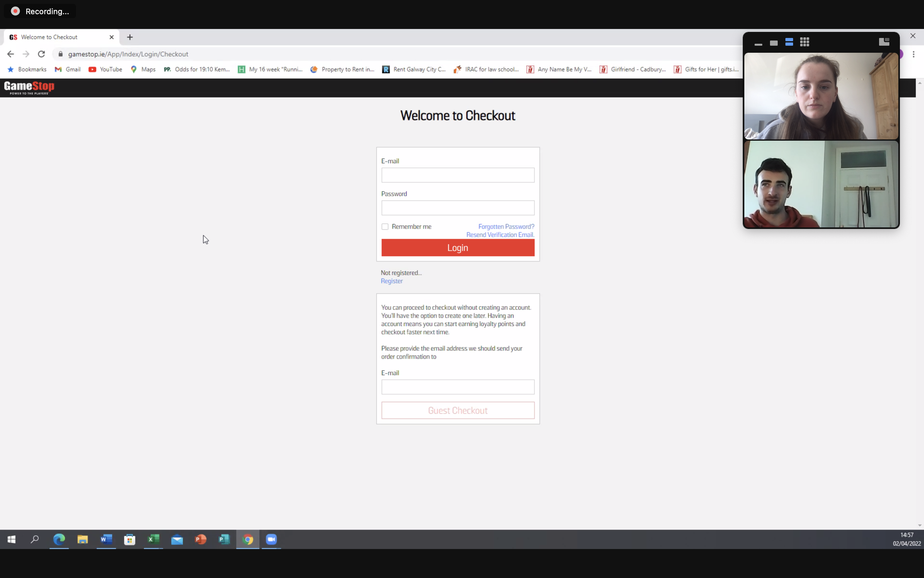Click the GameStop logo

pyautogui.click(x=29, y=88)
